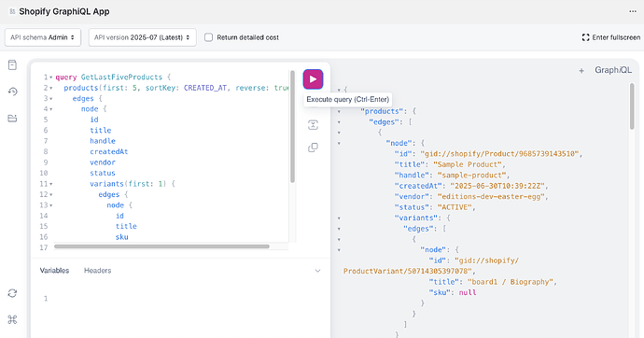Switch to the Headers tab
The height and width of the screenshot is (338, 644).
97,271
